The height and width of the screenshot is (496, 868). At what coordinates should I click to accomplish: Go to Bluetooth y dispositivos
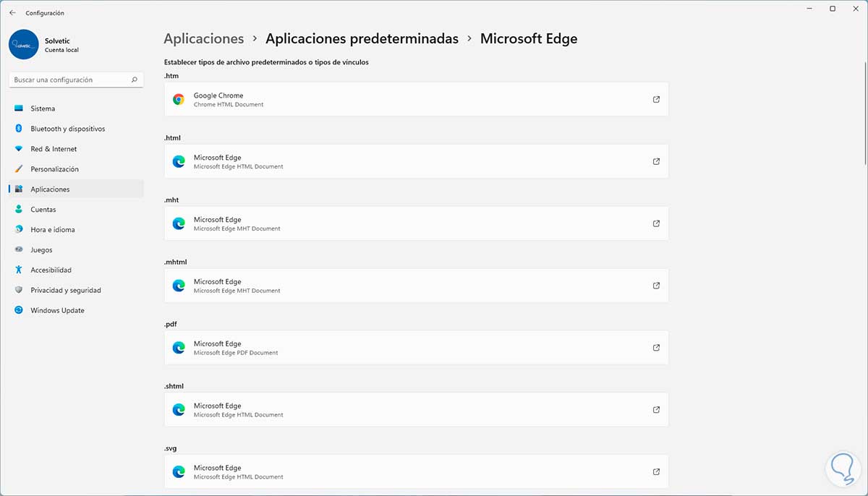point(67,129)
